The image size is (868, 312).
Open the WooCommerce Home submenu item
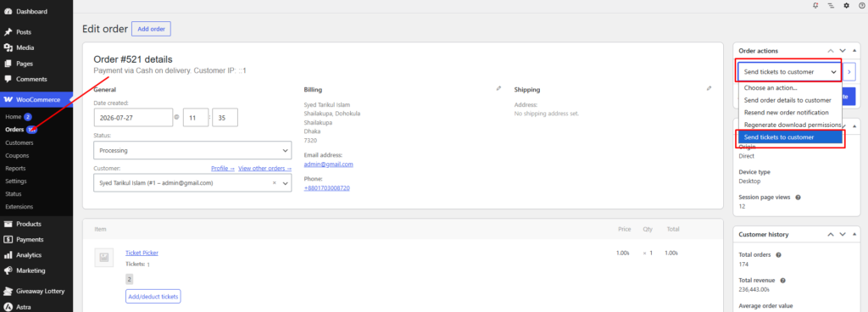coord(13,117)
